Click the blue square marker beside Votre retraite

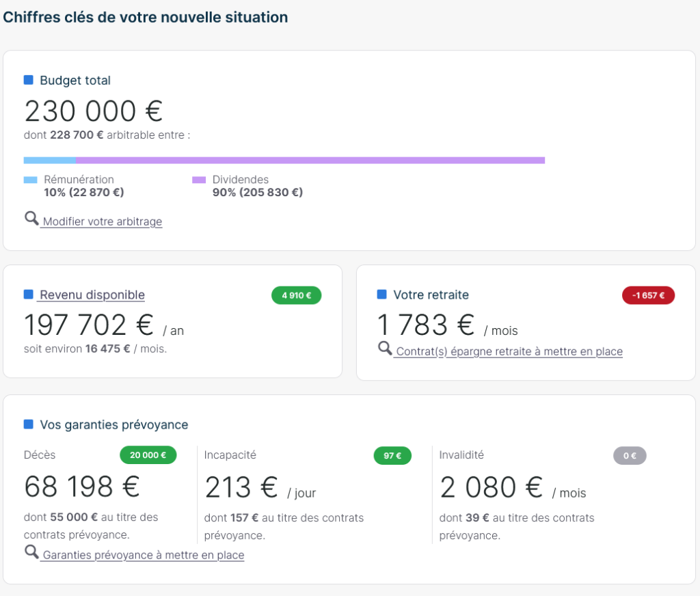point(382,295)
